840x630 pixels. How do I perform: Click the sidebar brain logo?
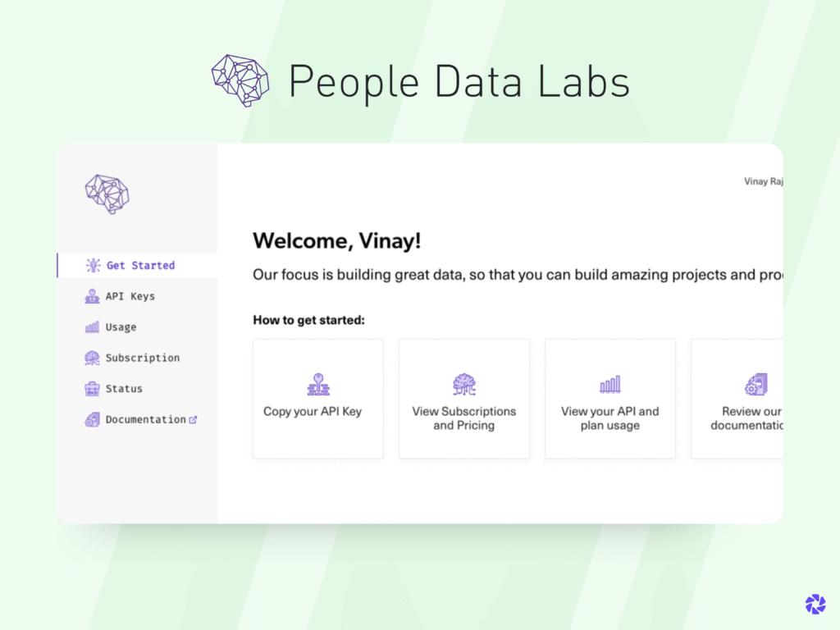click(107, 194)
